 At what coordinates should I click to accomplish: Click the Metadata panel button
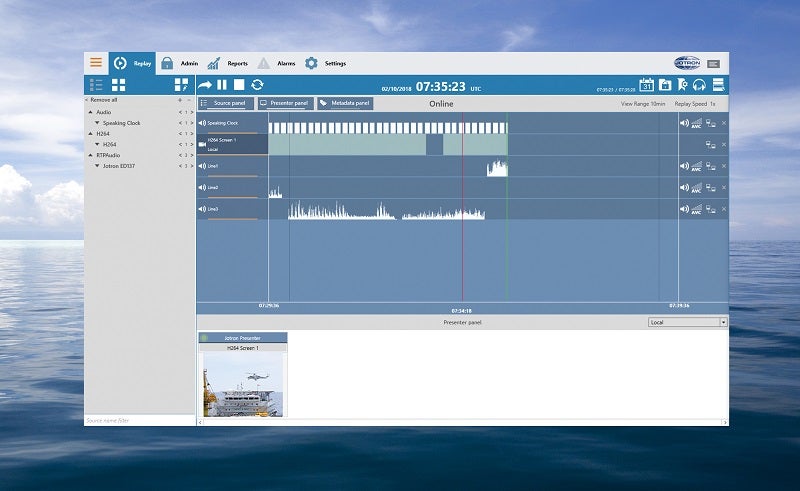pyautogui.click(x=345, y=103)
